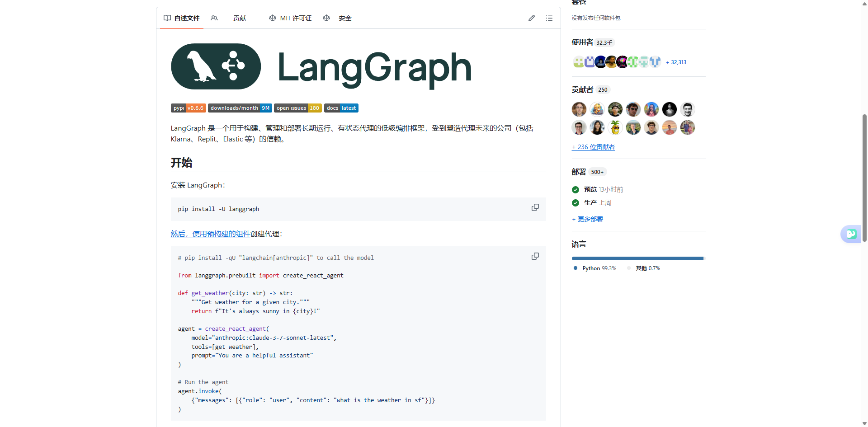Image resolution: width=868 pixels, height=427 pixels.
Task: Copy the pip install -U langgraph command
Action: pyautogui.click(x=535, y=207)
